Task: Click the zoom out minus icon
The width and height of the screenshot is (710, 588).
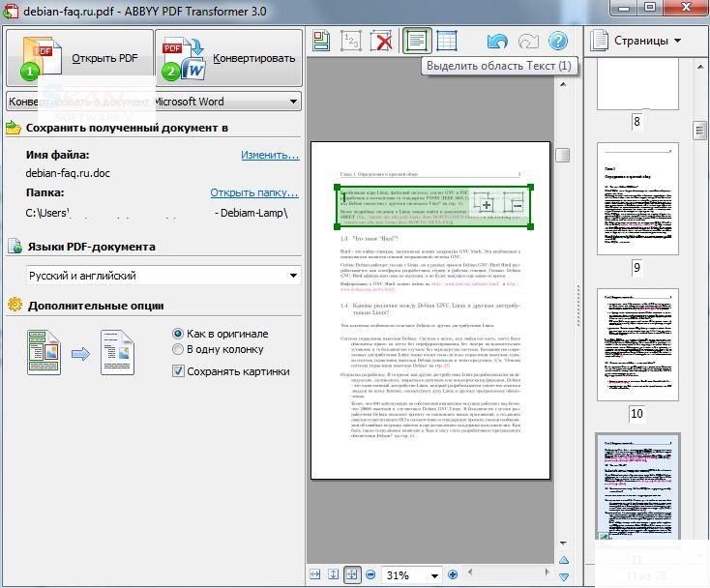Action: (370, 574)
